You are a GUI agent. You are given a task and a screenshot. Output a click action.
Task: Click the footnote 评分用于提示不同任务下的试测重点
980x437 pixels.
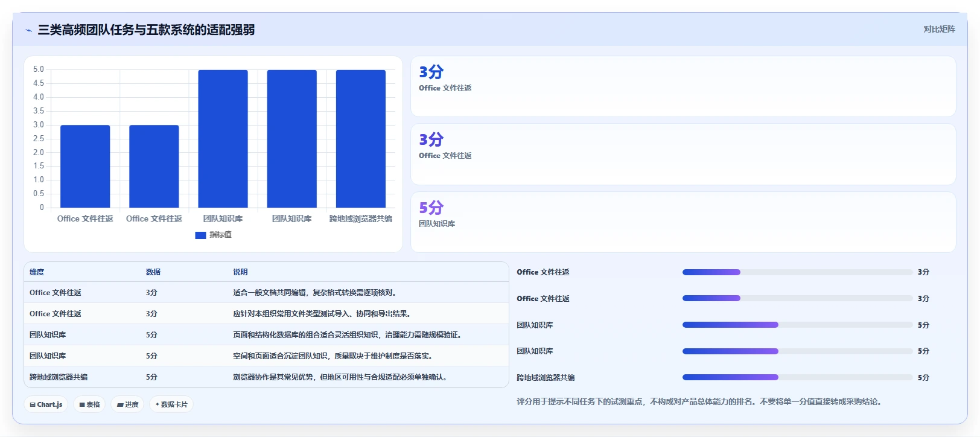click(701, 401)
